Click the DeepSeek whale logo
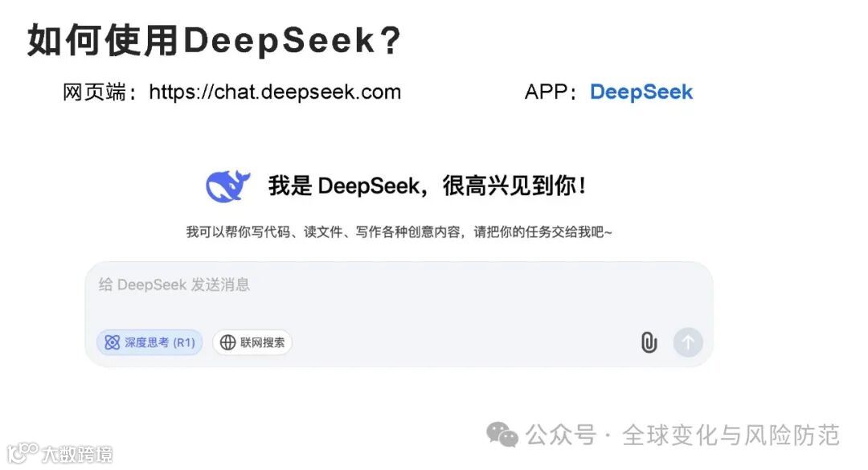 click(x=227, y=186)
